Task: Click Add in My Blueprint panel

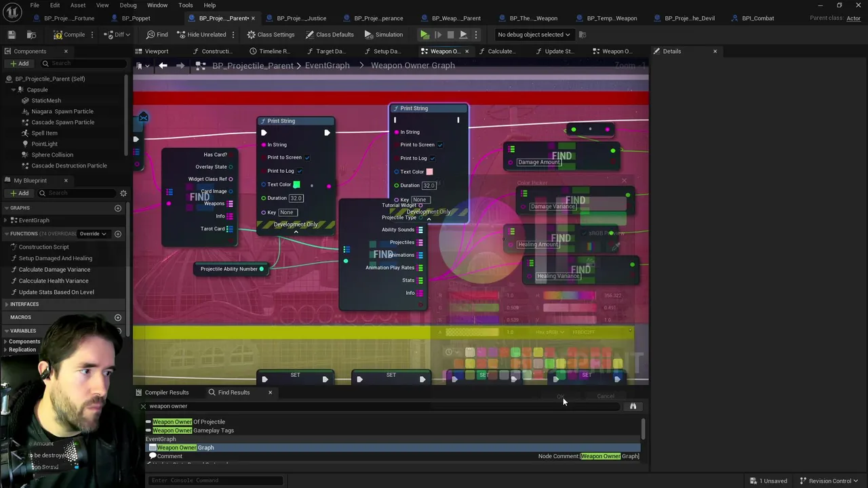Action: click(x=19, y=193)
